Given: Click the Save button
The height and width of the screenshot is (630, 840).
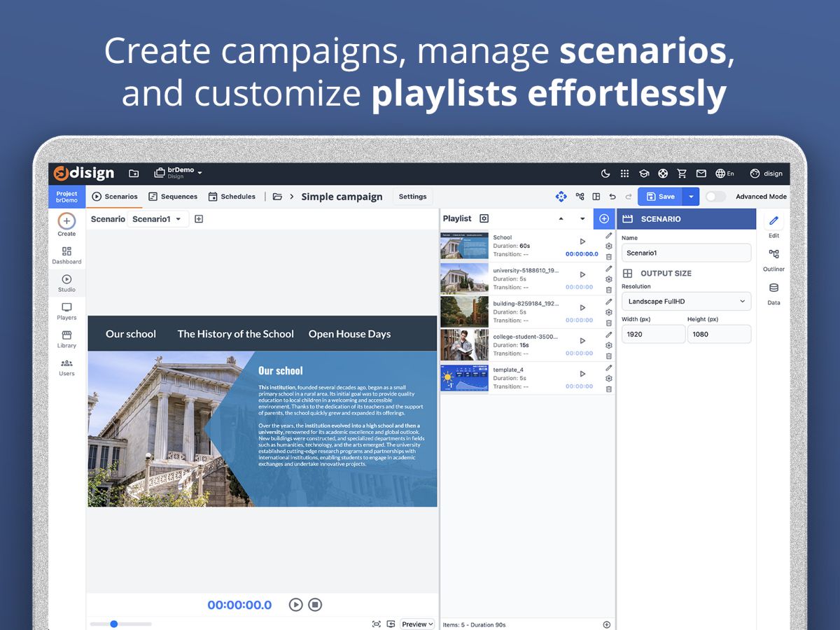Looking at the screenshot, I should coord(660,197).
